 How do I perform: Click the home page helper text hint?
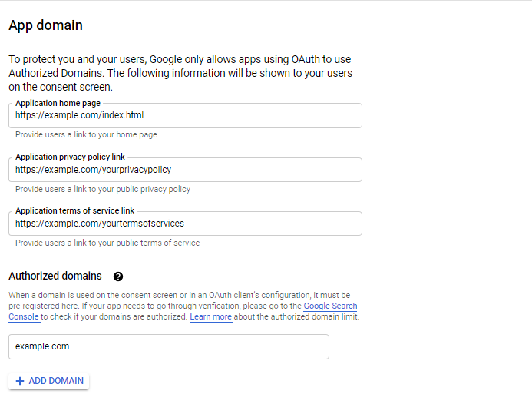tap(86, 134)
